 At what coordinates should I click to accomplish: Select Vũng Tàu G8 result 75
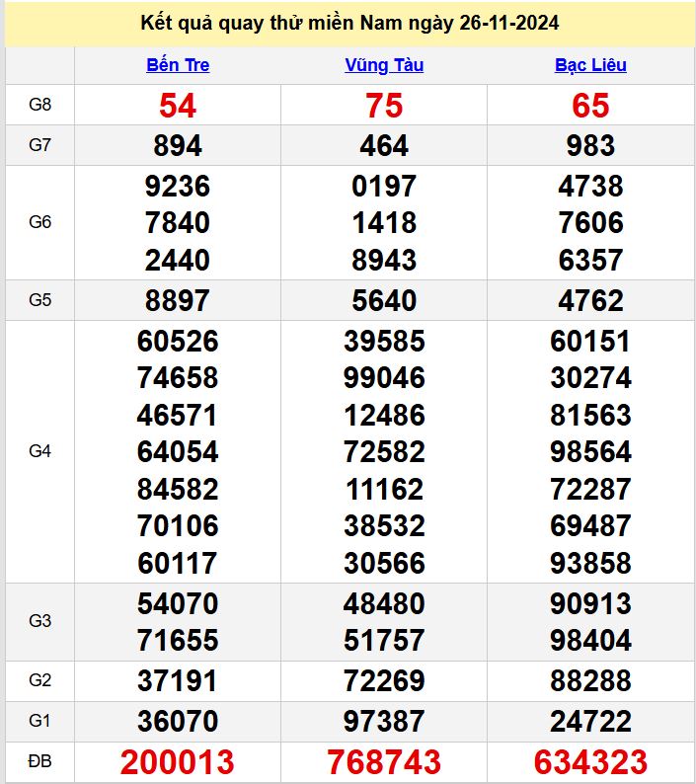click(384, 106)
